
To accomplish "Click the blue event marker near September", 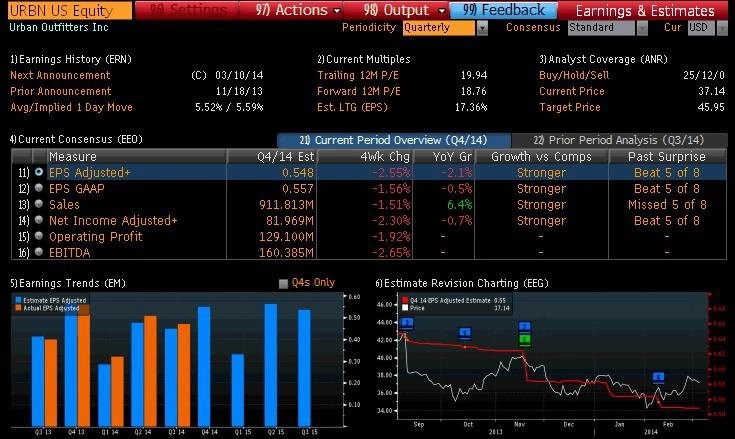I will [406, 323].
